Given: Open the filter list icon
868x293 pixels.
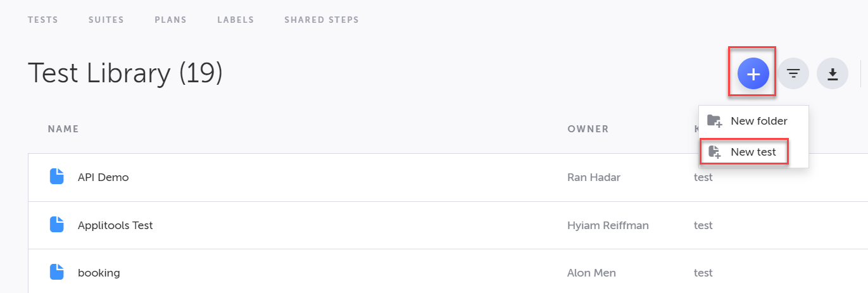Looking at the screenshot, I should [x=793, y=75].
